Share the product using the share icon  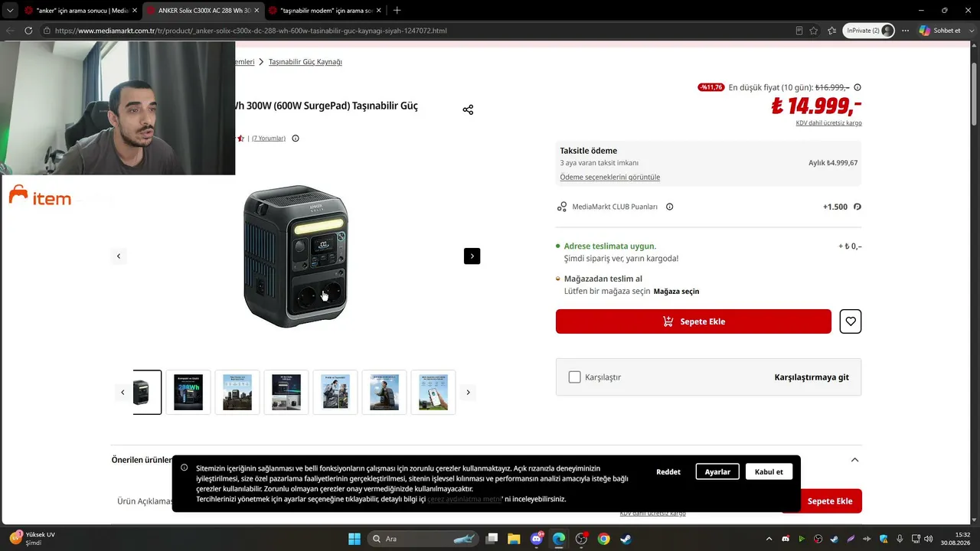point(468,109)
